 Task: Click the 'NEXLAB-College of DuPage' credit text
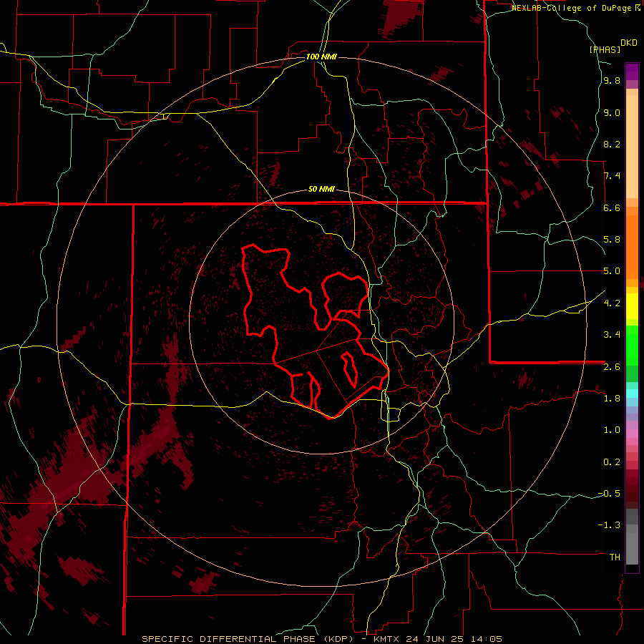[x=573, y=8]
